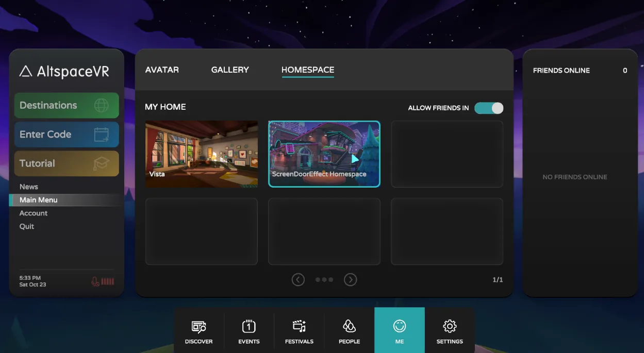Start the Tutorial button
644x353 pixels.
pos(67,163)
